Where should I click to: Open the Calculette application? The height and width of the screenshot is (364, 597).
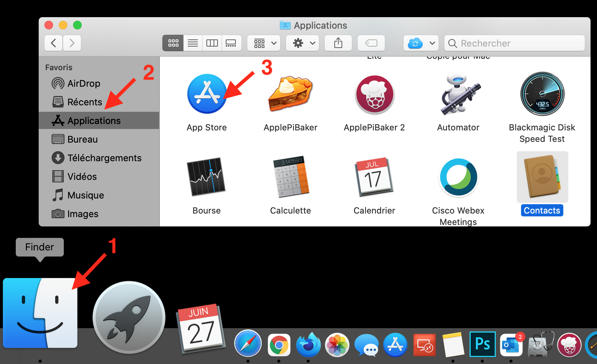point(290,177)
